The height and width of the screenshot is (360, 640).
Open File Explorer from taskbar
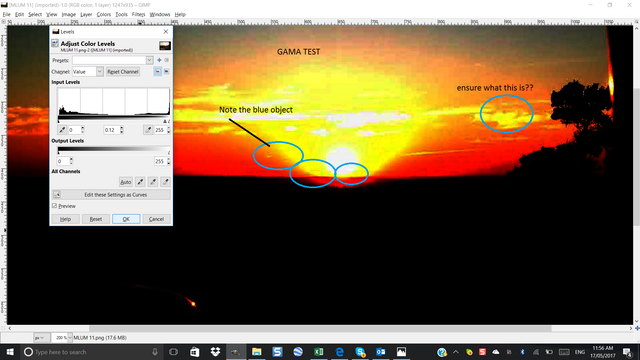(x=257, y=352)
